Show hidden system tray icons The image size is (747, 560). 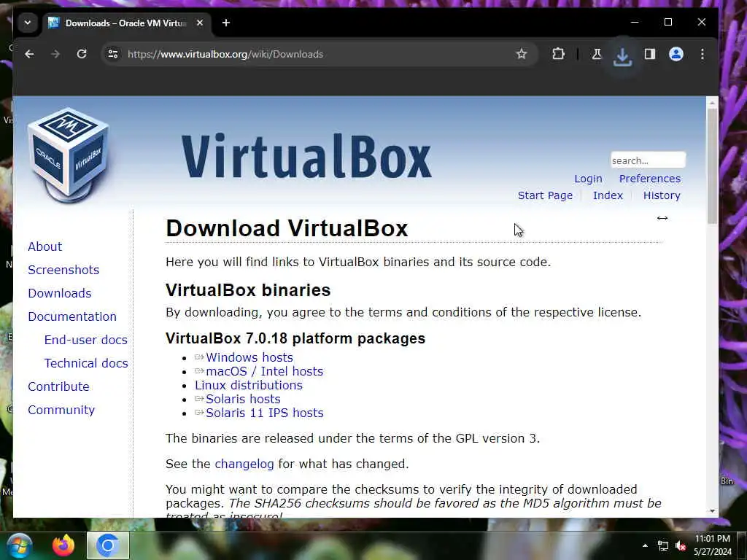645,545
